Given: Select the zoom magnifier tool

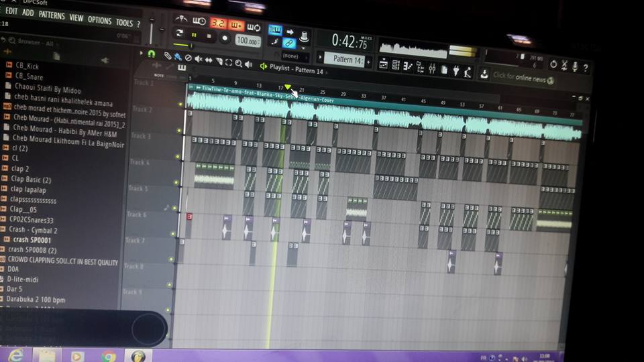Looking at the screenshot, I should (239, 63).
